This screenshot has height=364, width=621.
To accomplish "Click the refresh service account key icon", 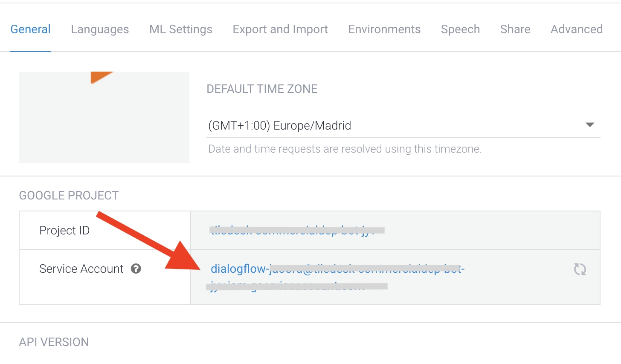I will pyautogui.click(x=580, y=269).
